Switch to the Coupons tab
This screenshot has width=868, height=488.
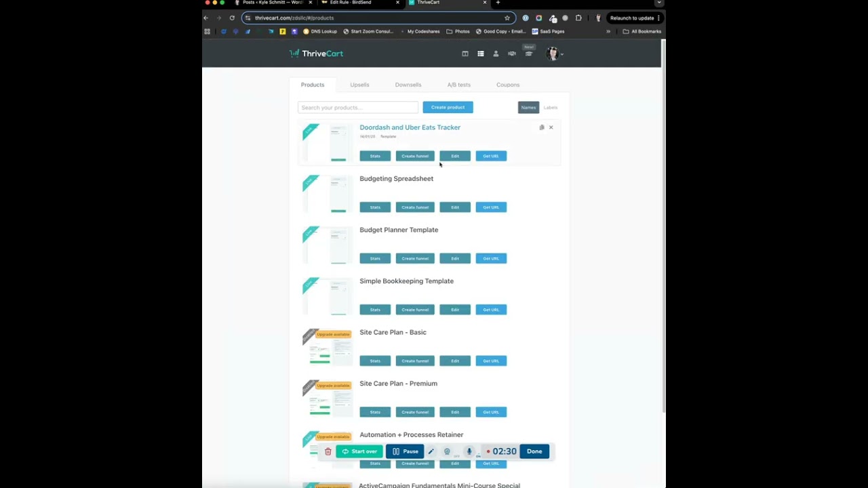pyautogui.click(x=508, y=85)
